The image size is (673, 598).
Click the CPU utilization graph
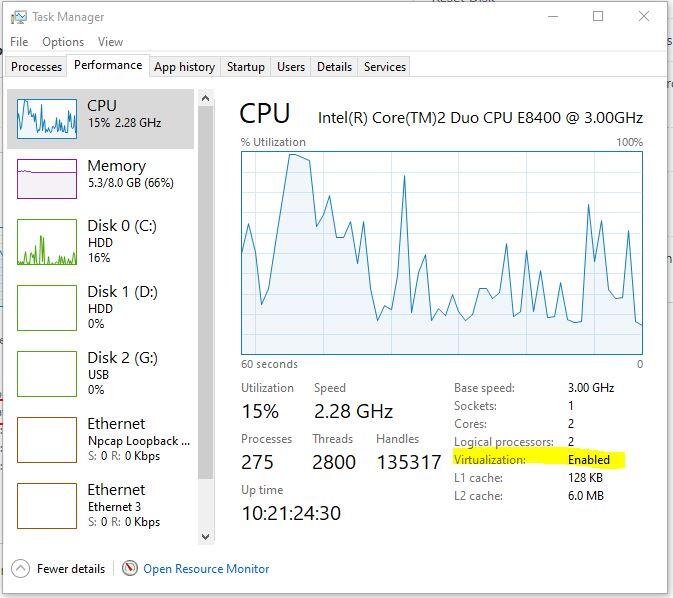442,253
